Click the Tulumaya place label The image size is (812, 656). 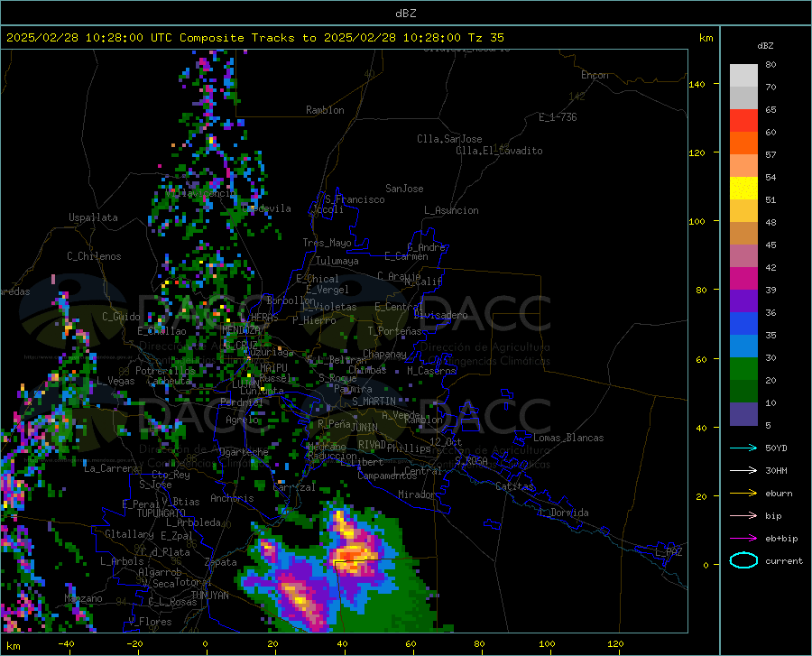pyautogui.click(x=337, y=261)
